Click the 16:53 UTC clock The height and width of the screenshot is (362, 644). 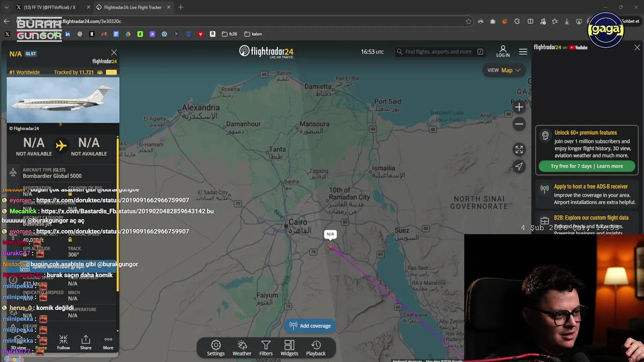click(372, 52)
